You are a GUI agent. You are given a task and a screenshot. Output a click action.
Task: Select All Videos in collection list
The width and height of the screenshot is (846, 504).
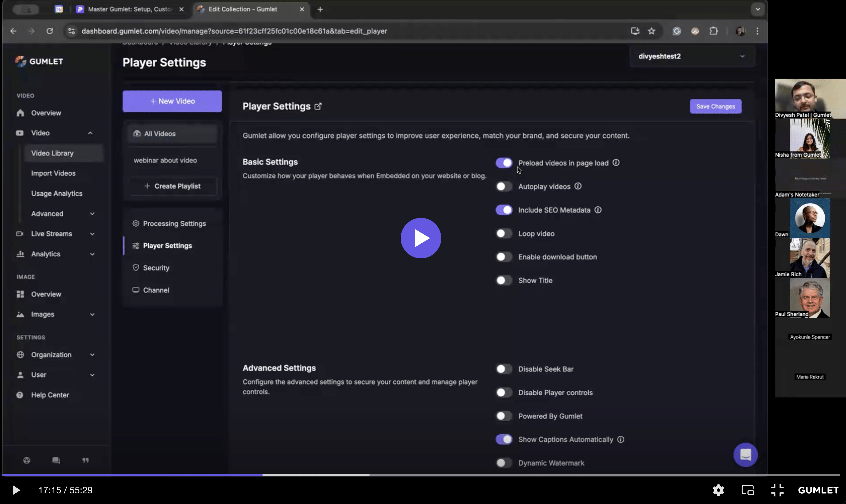tap(173, 134)
